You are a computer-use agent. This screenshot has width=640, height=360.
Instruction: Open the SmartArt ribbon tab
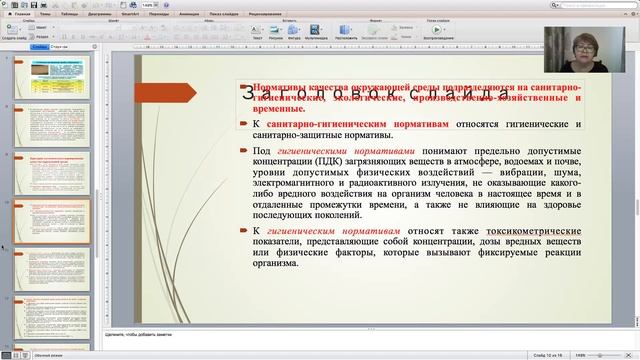[130, 14]
